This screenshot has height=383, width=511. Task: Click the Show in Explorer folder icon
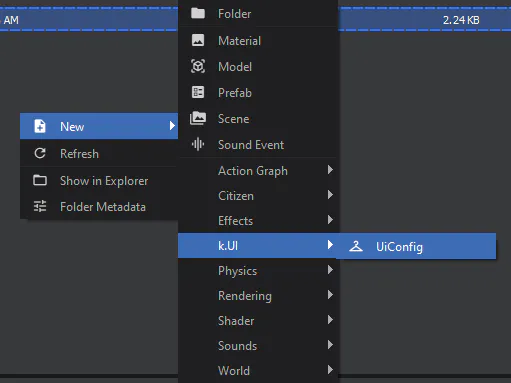pos(40,180)
